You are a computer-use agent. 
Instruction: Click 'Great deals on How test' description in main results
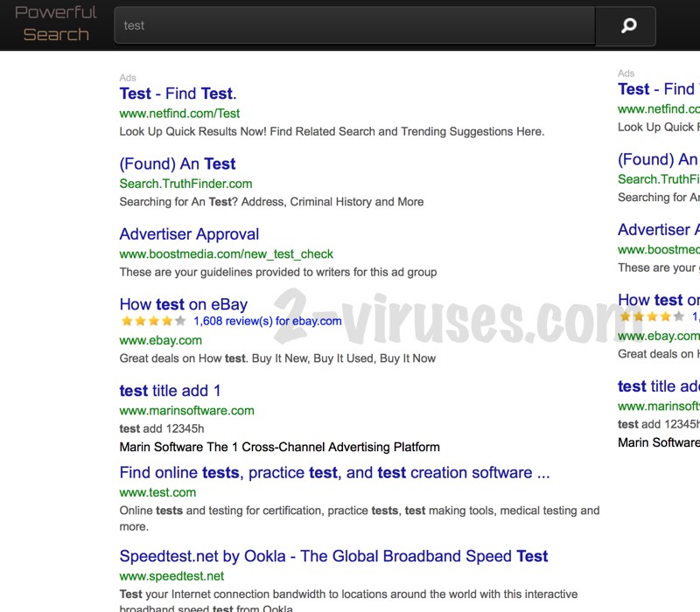coord(277,358)
